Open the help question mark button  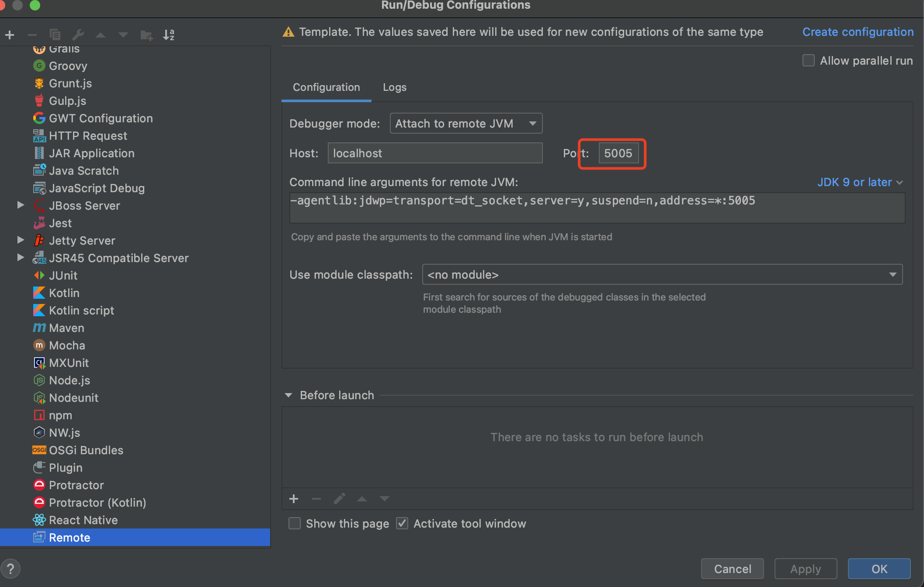tap(10, 569)
